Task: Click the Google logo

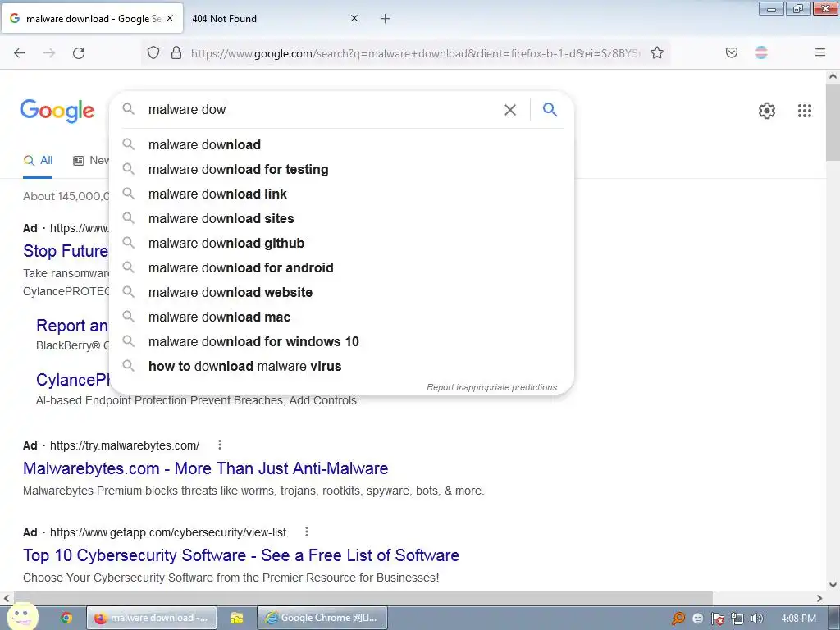Action: tap(57, 111)
